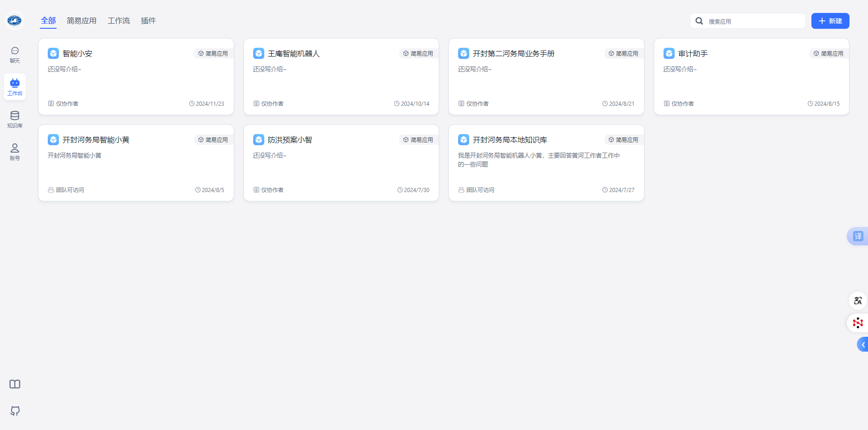Open the 知识库 knowledge base icon
Screen dimensions: 868x430
pos(15,119)
